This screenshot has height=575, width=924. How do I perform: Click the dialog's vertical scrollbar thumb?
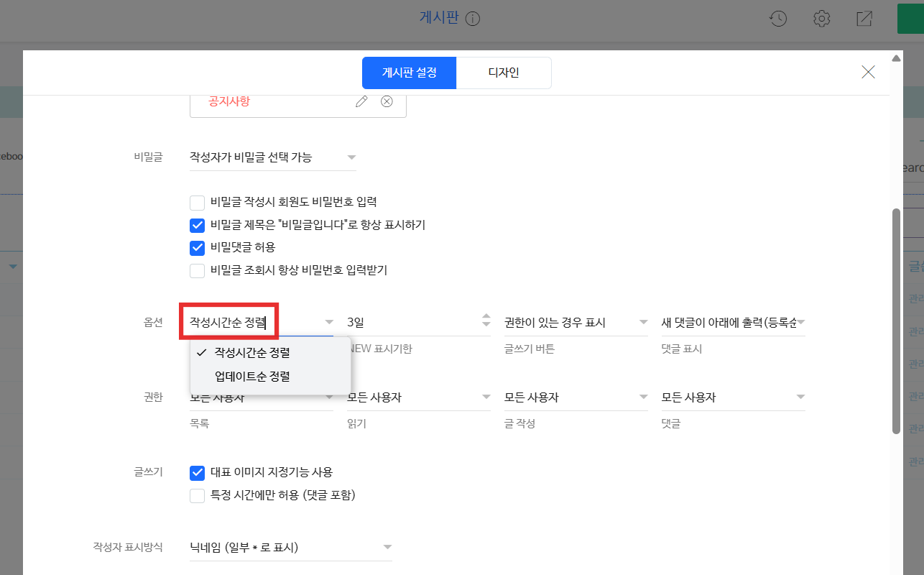click(x=895, y=320)
